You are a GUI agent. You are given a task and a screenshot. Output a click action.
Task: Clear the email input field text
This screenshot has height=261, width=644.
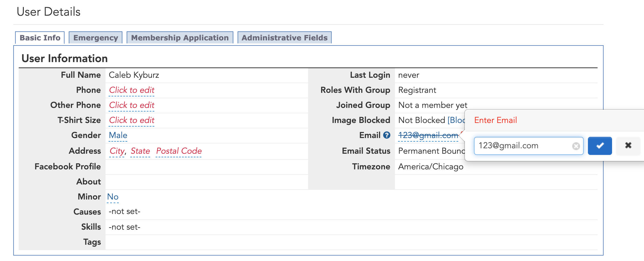[576, 146]
